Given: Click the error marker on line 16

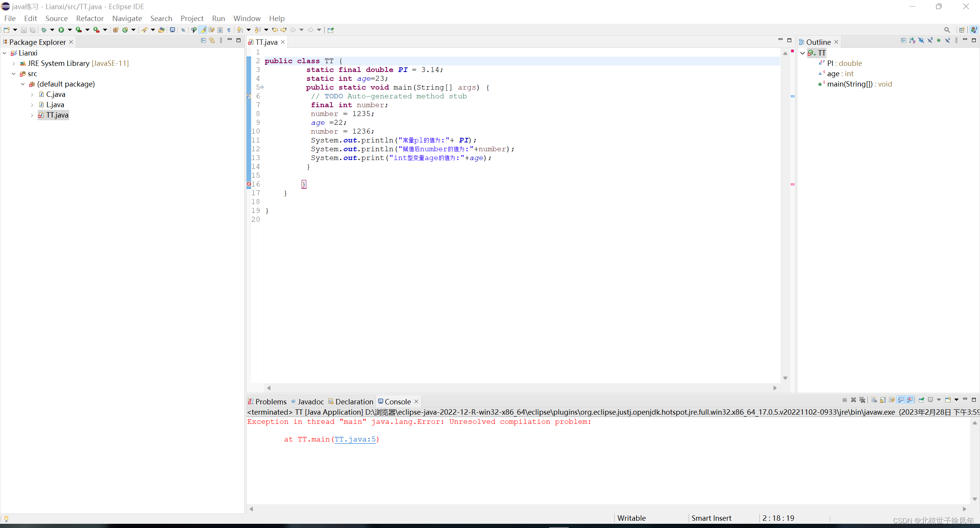Looking at the screenshot, I should click(x=249, y=184).
